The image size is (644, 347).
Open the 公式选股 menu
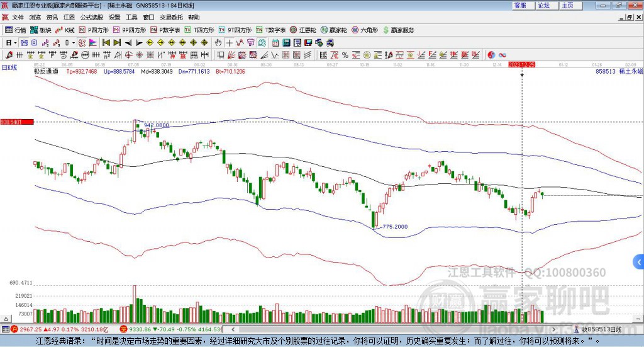click(x=92, y=17)
